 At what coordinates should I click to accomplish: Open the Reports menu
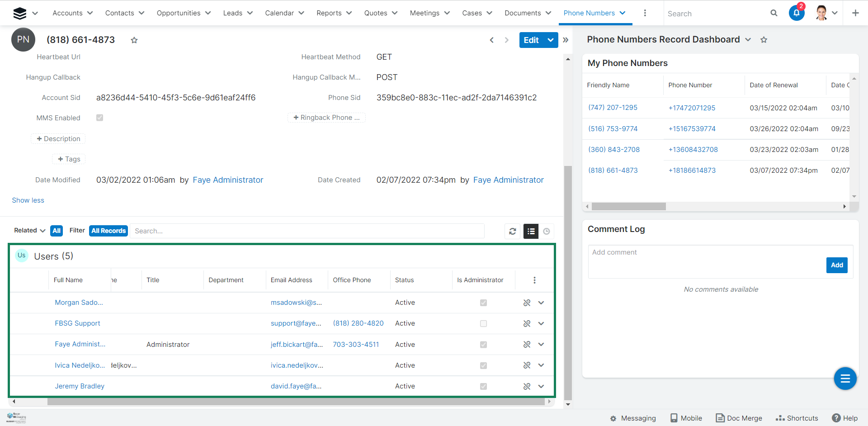(334, 13)
